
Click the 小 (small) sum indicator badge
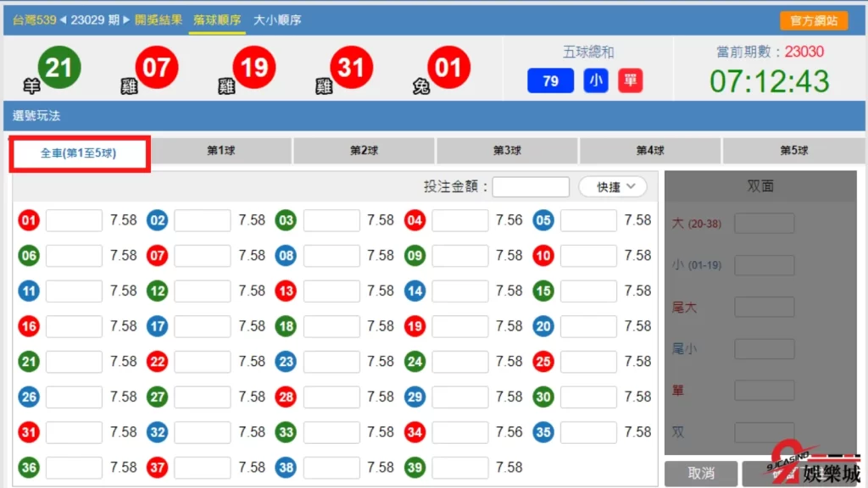tap(596, 80)
